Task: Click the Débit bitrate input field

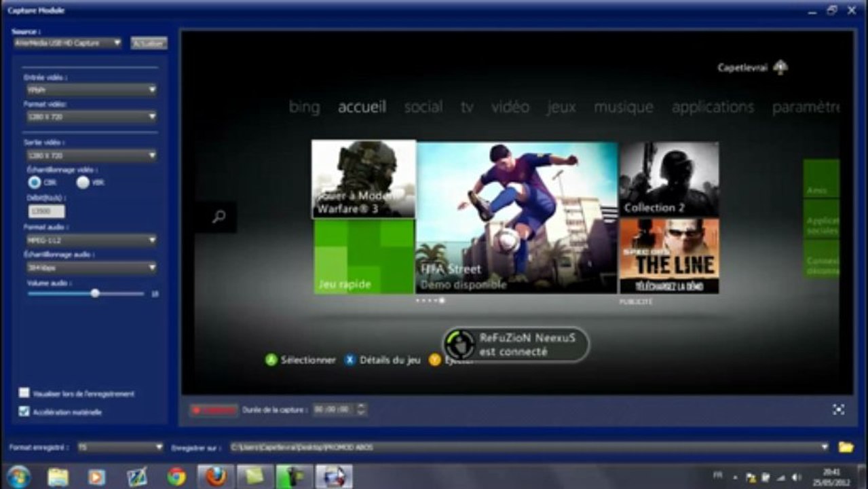Action: pos(47,211)
